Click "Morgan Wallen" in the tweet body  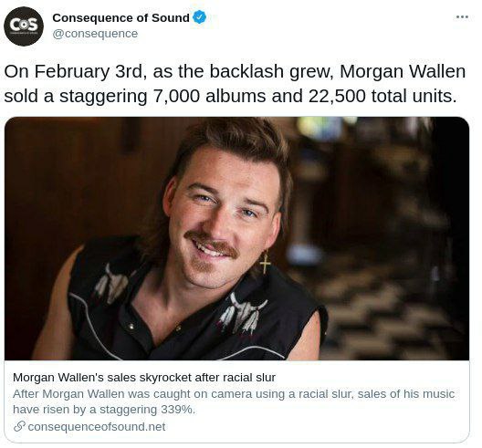(403, 71)
